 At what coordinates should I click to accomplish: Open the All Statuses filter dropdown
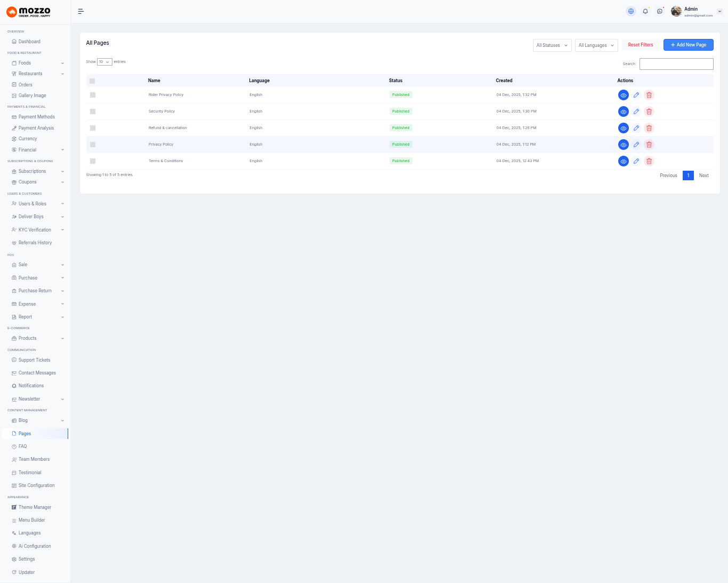click(x=552, y=45)
